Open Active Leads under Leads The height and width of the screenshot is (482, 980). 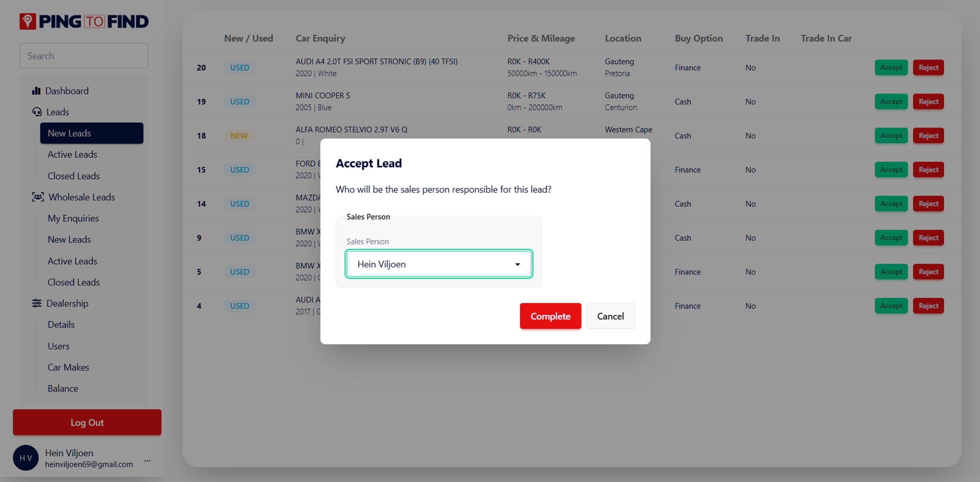pyautogui.click(x=72, y=154)
